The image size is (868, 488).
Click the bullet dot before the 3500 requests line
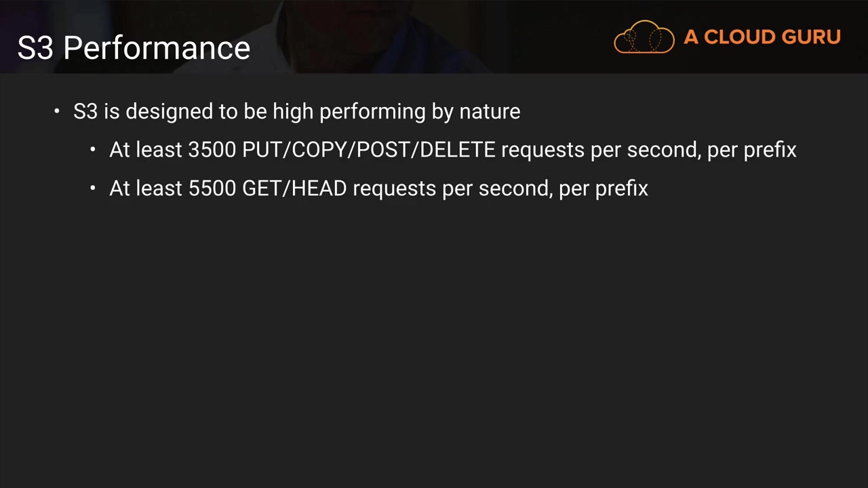[93, 150]
